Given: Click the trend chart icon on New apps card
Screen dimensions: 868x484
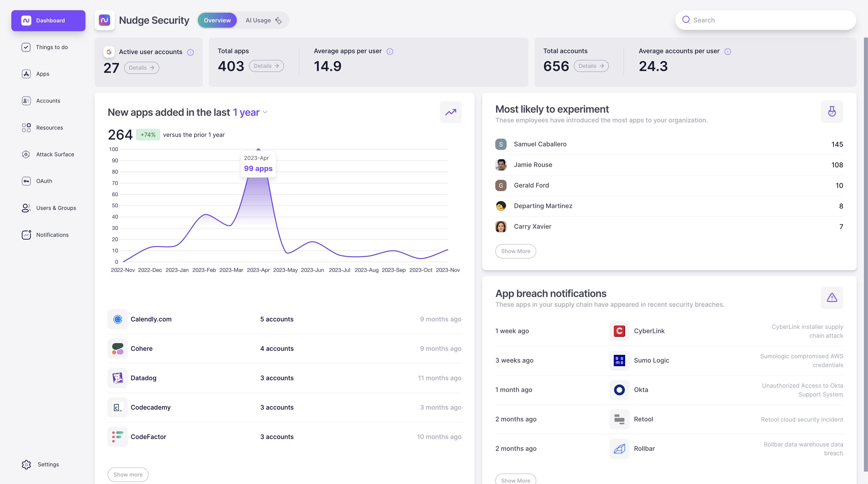Looking at the screenshot, I should tap(451, 112).
